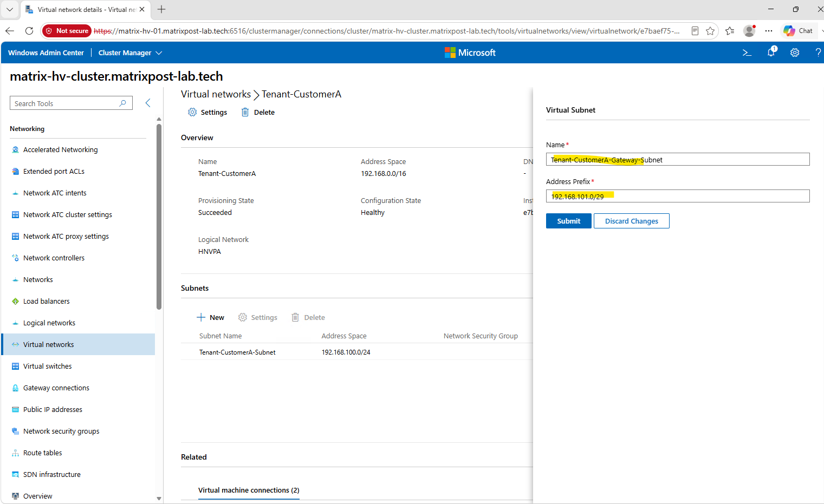This screenshot has height=504, width=824.
Task: Favorite this page with the star icon
Action: [710, 31]
